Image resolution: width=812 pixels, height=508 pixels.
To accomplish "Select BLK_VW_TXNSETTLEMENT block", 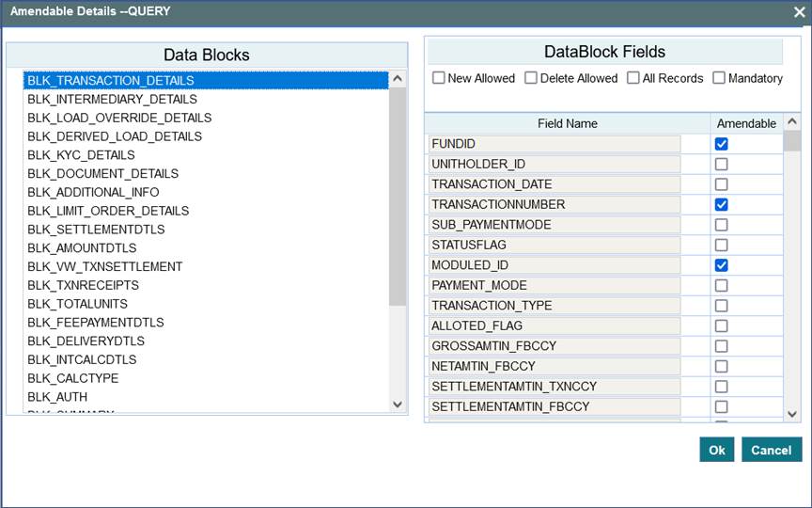I will [x=206, y=267].
